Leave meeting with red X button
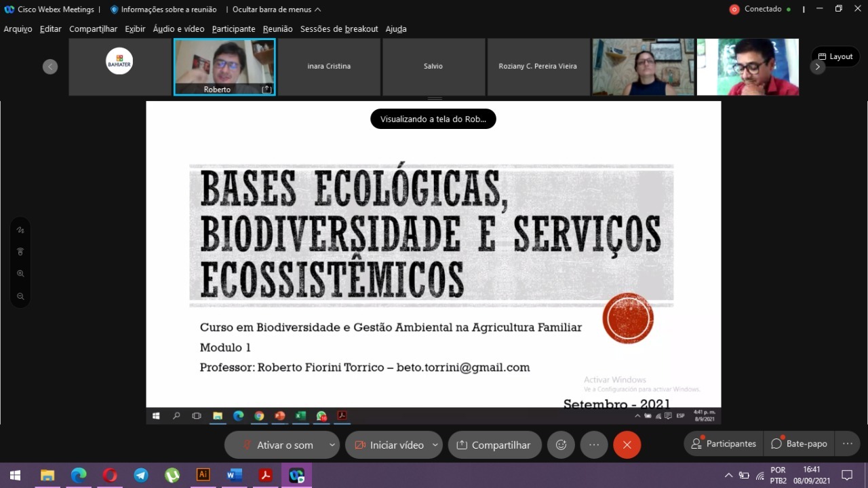Screen dimensions: 868x488 tap(627, 445)
